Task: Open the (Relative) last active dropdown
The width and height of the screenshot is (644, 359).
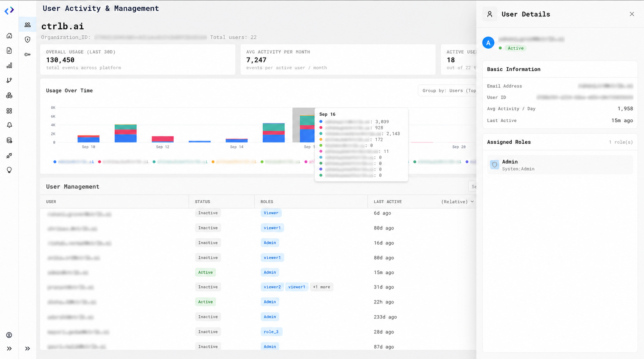Action: [458, 202]
